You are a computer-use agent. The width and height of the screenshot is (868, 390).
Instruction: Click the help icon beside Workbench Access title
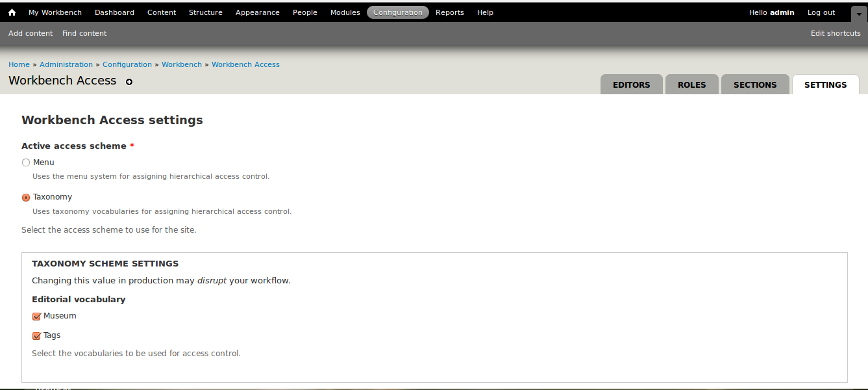click(x=129, y=82)
